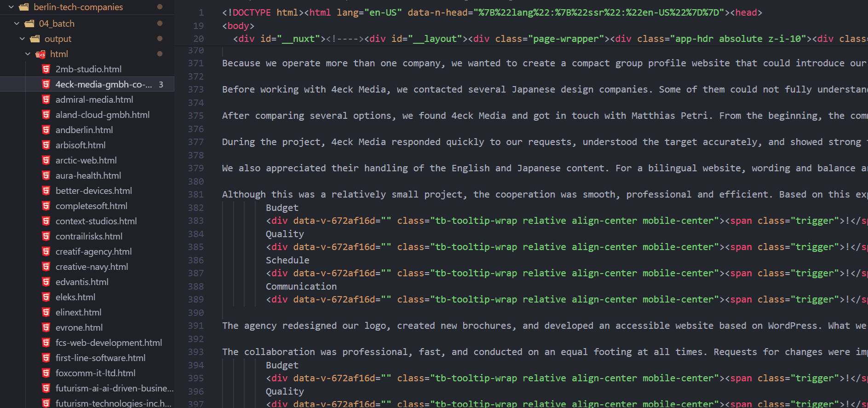Click HTML5 icon of edvantis.html
The width and height of the screenshot is (868, 408).
(x=46, y=282)
